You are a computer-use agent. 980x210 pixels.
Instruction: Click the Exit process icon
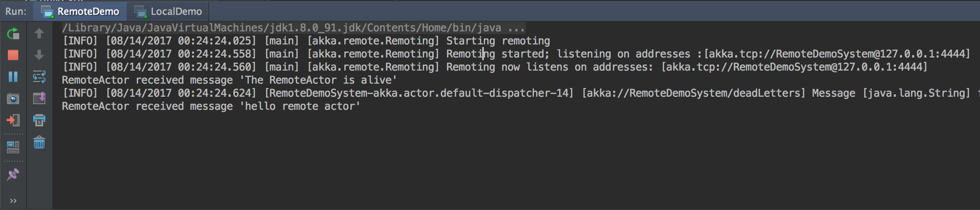(13, 120)
